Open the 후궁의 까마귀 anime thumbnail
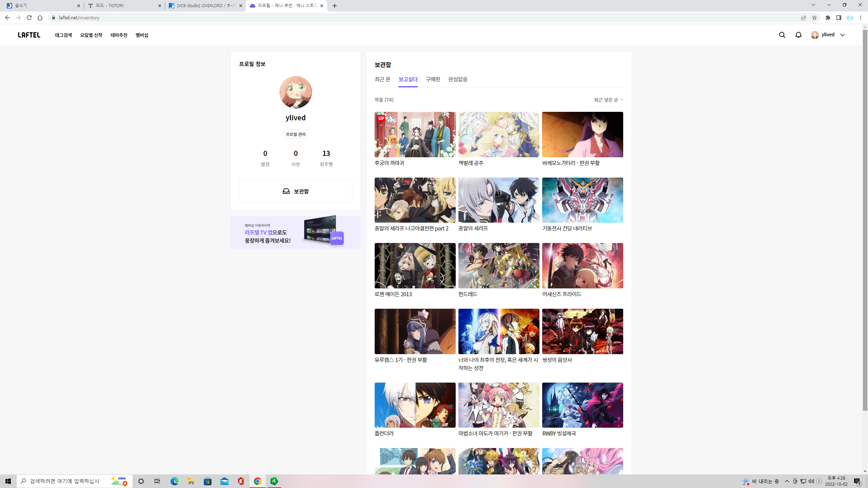Viewport: 868px width, 488px height. [x=415, y=135]
